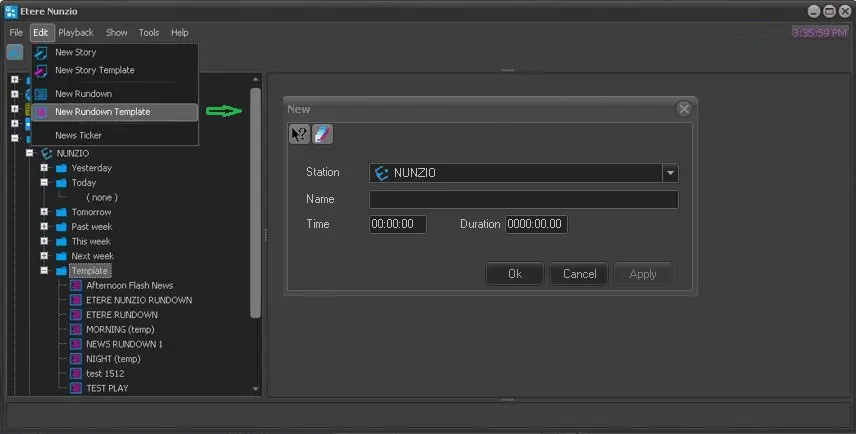Open the Playback menu

tap(75, 33)
